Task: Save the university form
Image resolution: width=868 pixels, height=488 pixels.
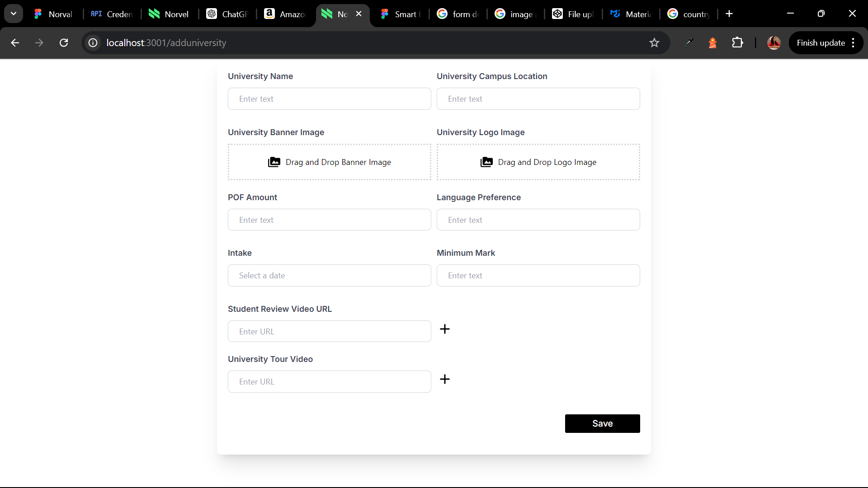Action: click(602, 423)
